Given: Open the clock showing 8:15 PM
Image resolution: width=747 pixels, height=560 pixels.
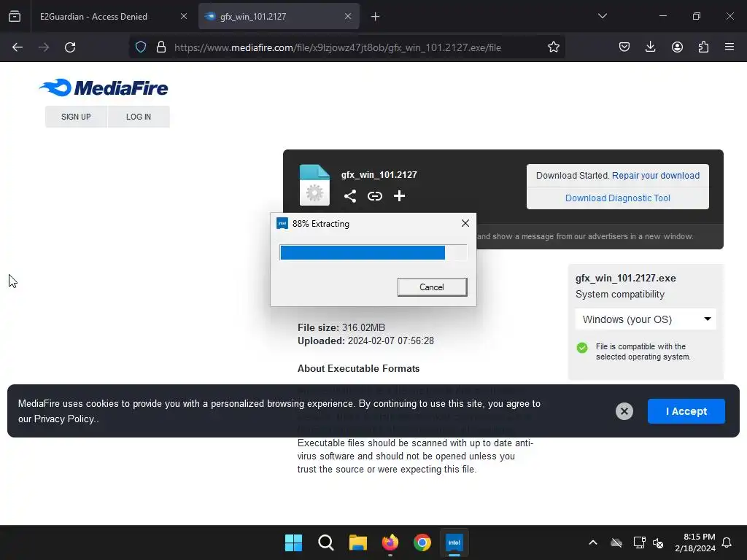Looking at the screenshot, I should 695,542.
